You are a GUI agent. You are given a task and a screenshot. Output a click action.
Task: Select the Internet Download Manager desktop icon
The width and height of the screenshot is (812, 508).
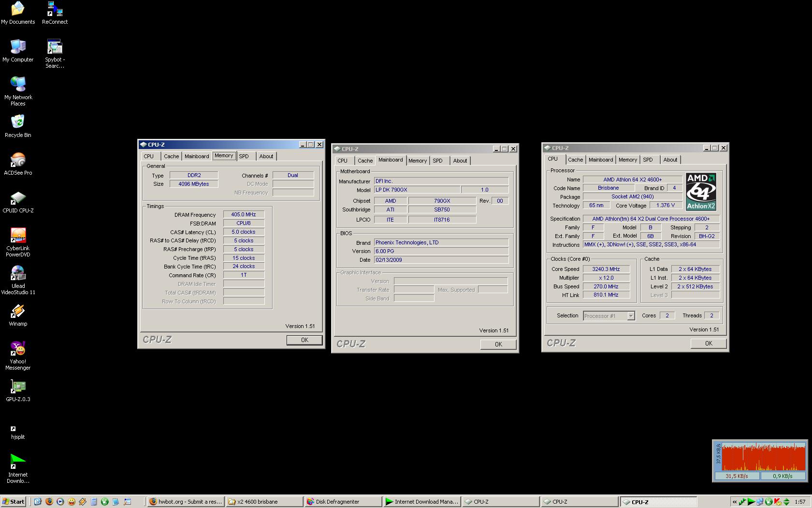pos(18,469)
